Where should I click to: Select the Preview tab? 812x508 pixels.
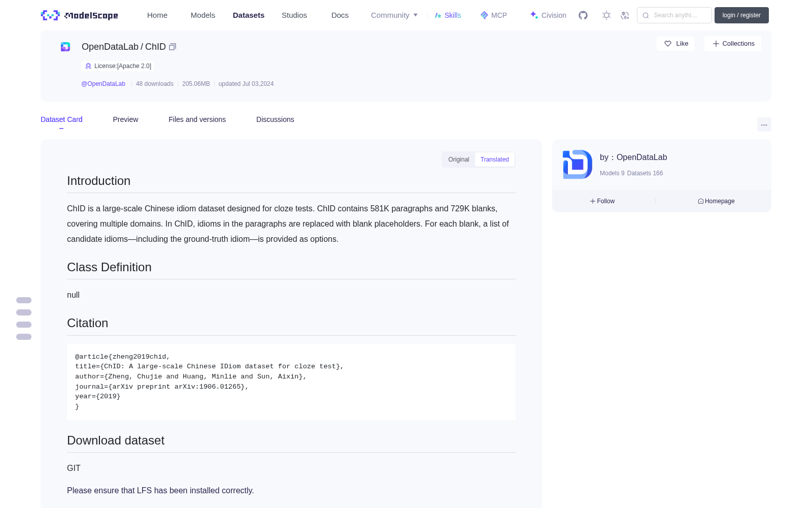click(125, 119)
